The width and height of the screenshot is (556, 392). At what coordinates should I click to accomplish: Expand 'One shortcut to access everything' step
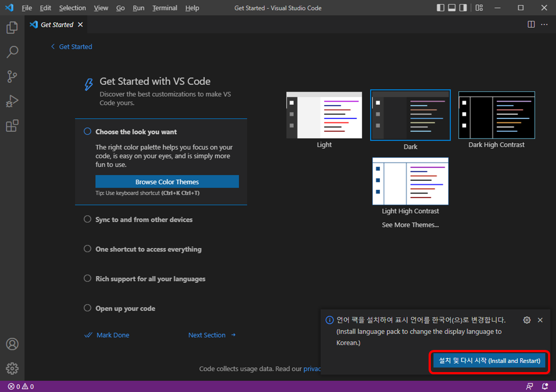[x=148, y=249]
